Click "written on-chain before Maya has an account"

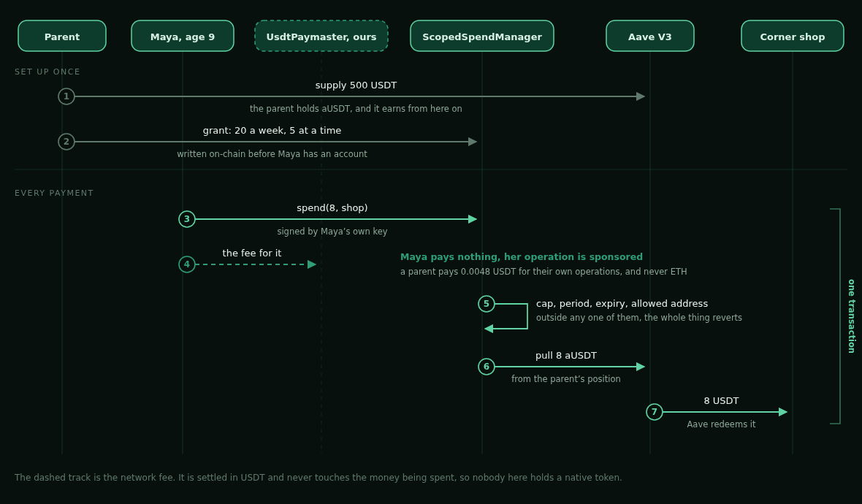(272, 154)
